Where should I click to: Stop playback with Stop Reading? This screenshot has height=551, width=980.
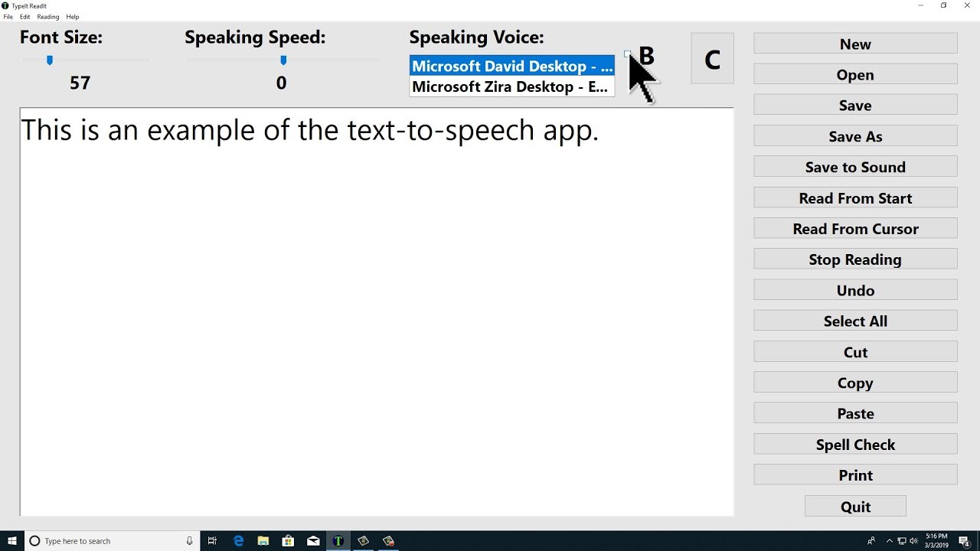click(x=855, y=259)
